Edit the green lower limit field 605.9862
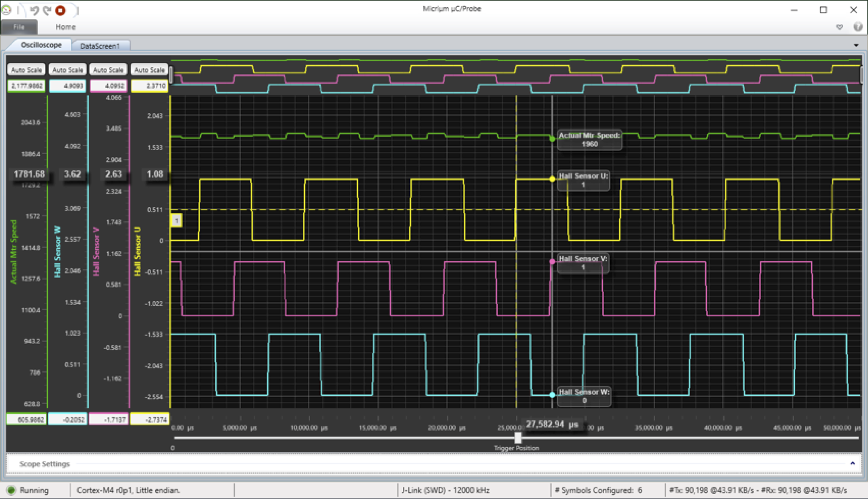 (x=26, y=419)
